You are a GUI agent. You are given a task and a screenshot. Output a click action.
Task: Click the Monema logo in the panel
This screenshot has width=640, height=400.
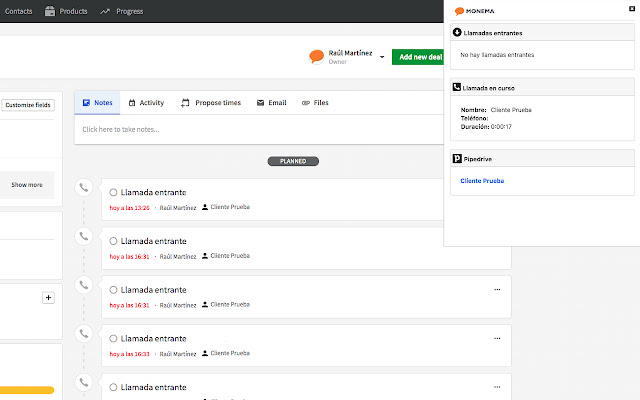tap(474, 11)
